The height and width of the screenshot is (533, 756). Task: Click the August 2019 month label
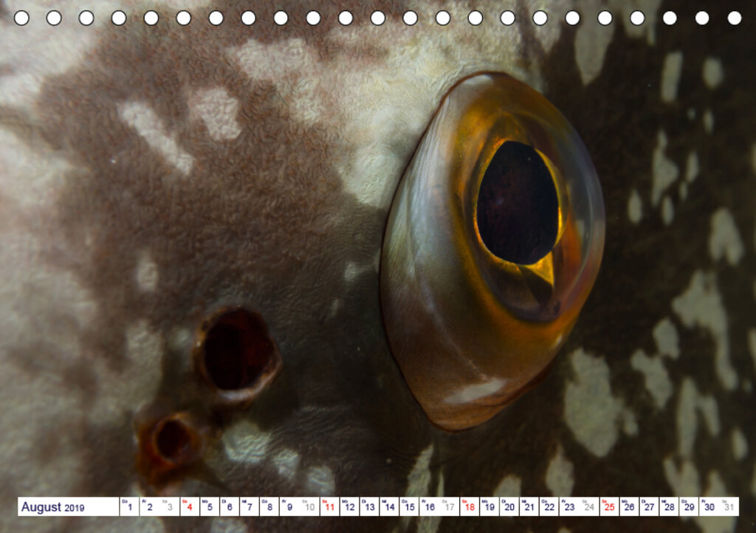52,507
